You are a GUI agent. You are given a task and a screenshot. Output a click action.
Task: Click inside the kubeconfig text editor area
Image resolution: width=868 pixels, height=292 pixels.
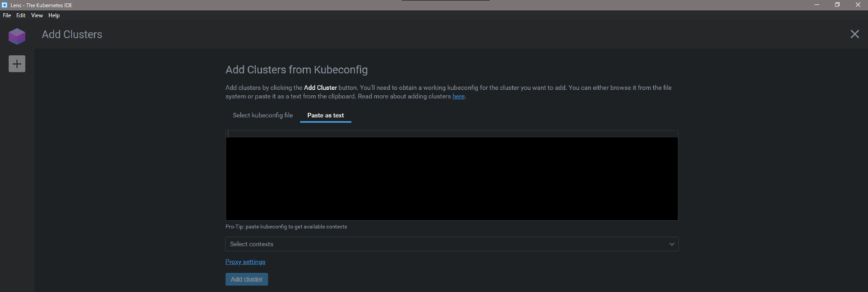[x=451, y=175]
